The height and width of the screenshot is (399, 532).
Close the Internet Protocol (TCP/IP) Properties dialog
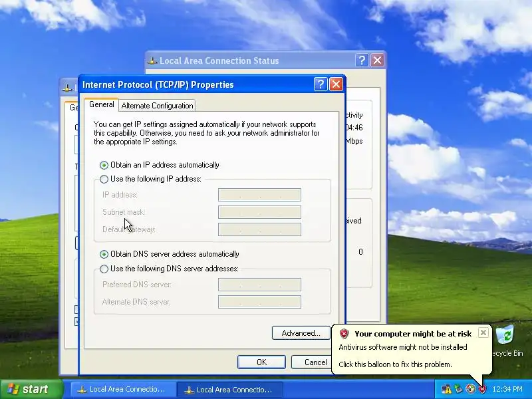pos(336,84)
